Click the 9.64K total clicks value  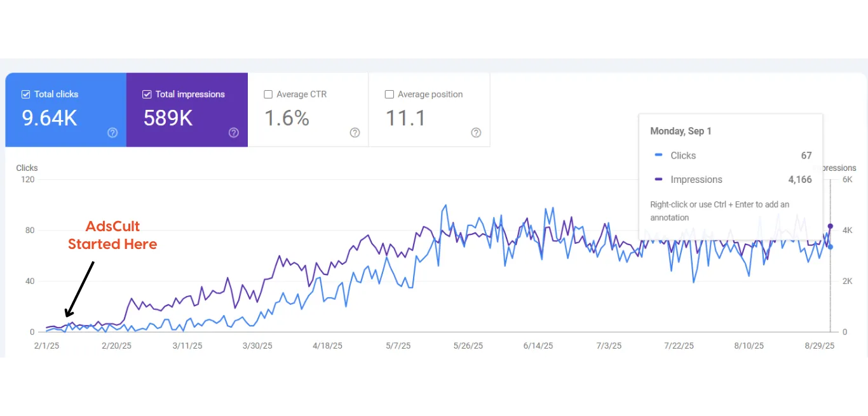50,118
